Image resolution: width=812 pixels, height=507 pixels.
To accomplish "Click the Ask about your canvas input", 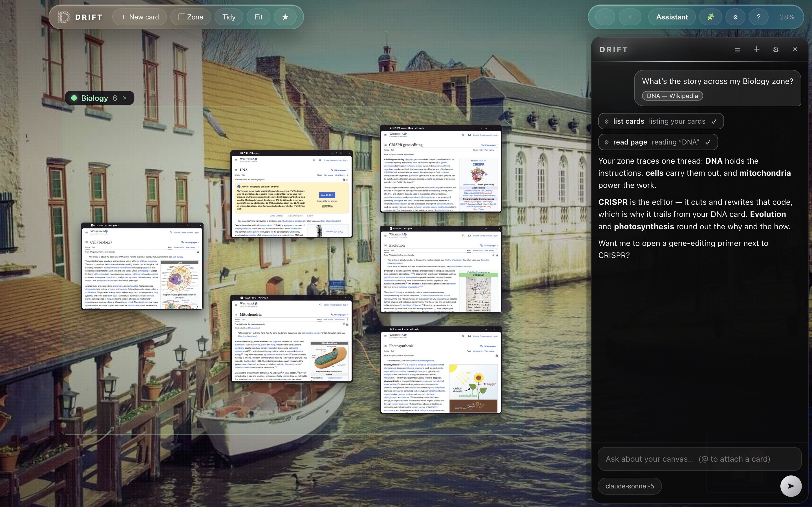I will 699,459.
